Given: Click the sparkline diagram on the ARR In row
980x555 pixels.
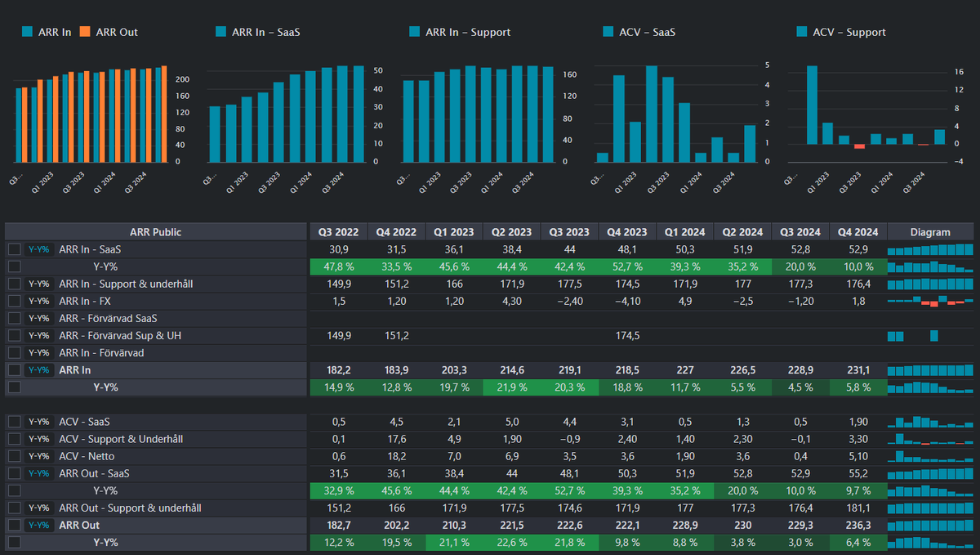Looking at the screenshot, I should click(929, 369).
